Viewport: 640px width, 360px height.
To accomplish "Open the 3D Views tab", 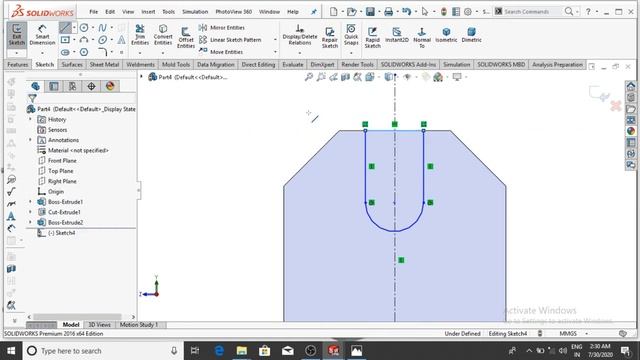I will [x=100, y=324].
